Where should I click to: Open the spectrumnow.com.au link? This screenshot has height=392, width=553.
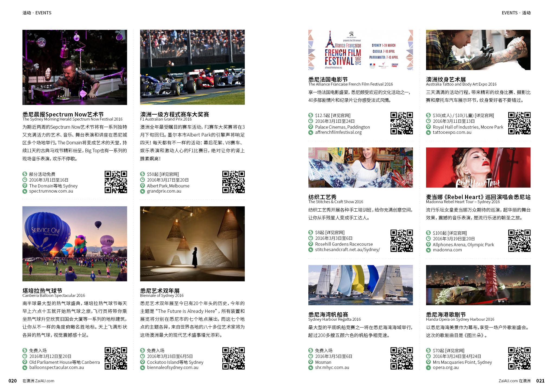[x=51, y=191]
